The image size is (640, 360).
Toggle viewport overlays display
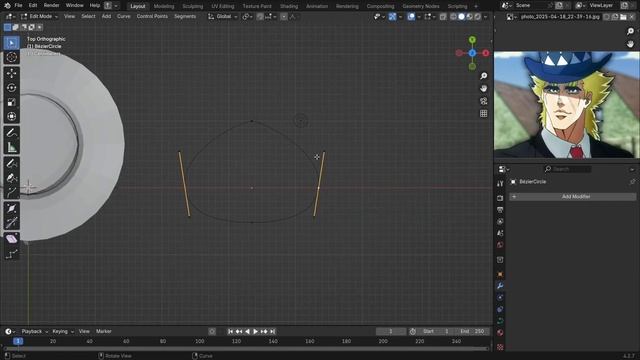[411, 17]
